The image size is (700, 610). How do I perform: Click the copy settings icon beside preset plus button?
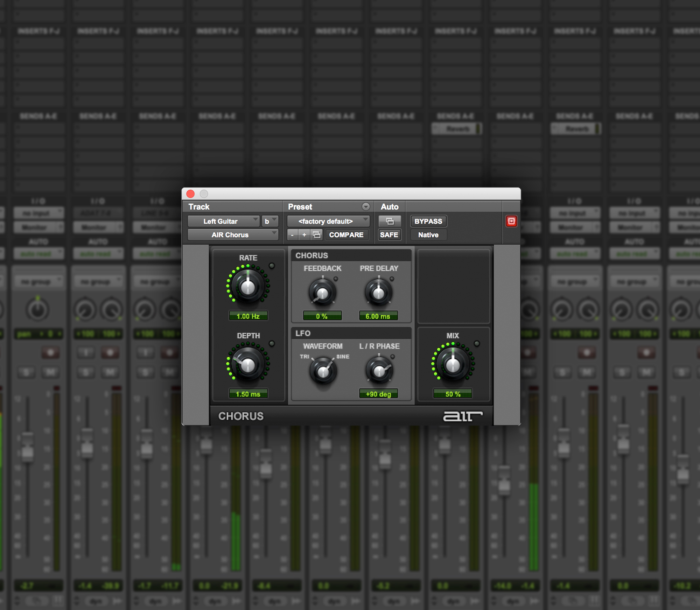pos(317,235)
